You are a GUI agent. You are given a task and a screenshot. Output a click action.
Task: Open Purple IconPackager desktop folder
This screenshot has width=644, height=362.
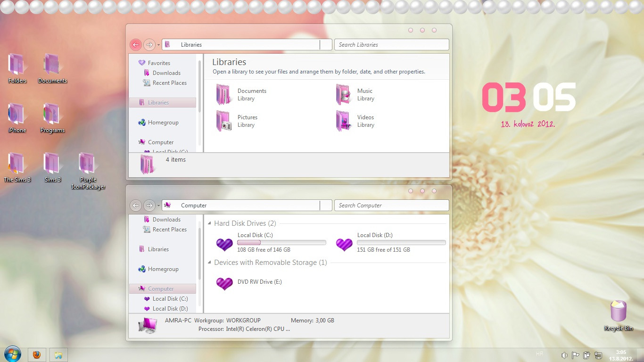click(88, 171)
